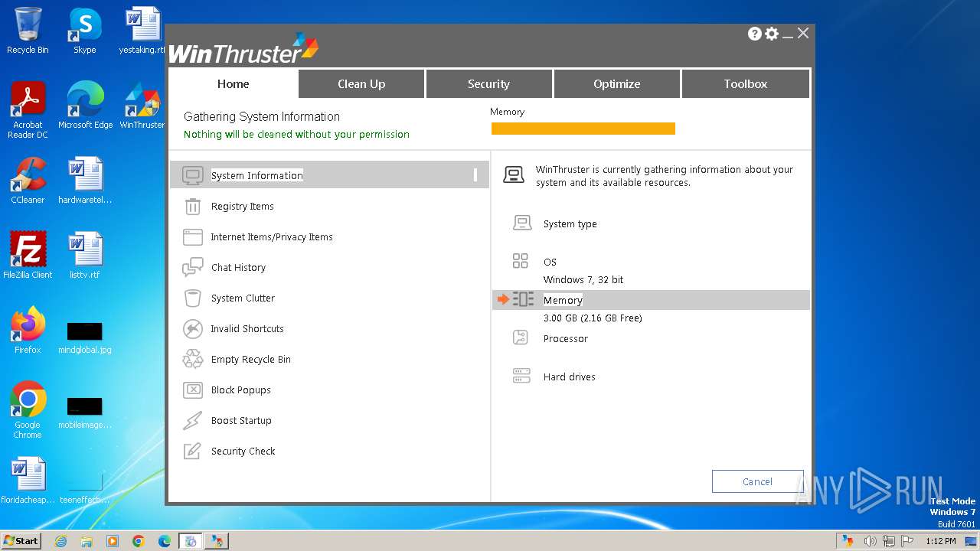Screen dimensions: 980x551
Task: Select the Empty Recycle Bin label
Action: (x=251, y=360)
